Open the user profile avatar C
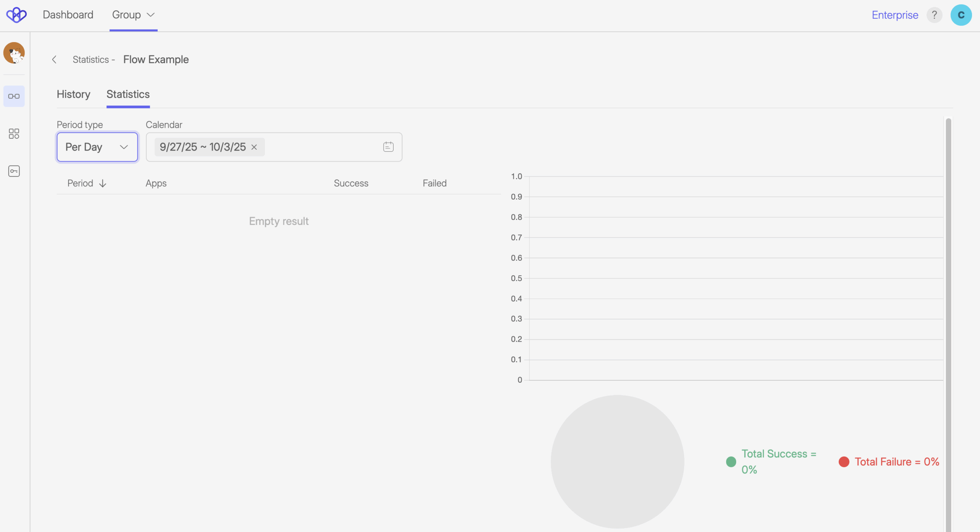This screenshot has height=532, width=980. (960, 15)
